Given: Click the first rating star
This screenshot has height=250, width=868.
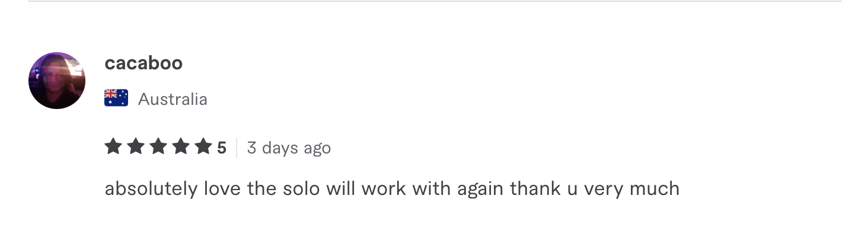Looking at the screenshot, I should [113, 146].
